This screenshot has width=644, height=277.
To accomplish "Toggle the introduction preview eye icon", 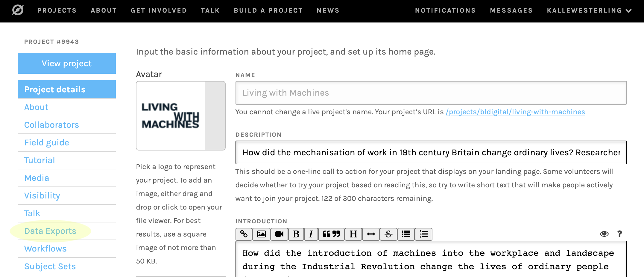I will pyautogui.click(x=604, y=234).
